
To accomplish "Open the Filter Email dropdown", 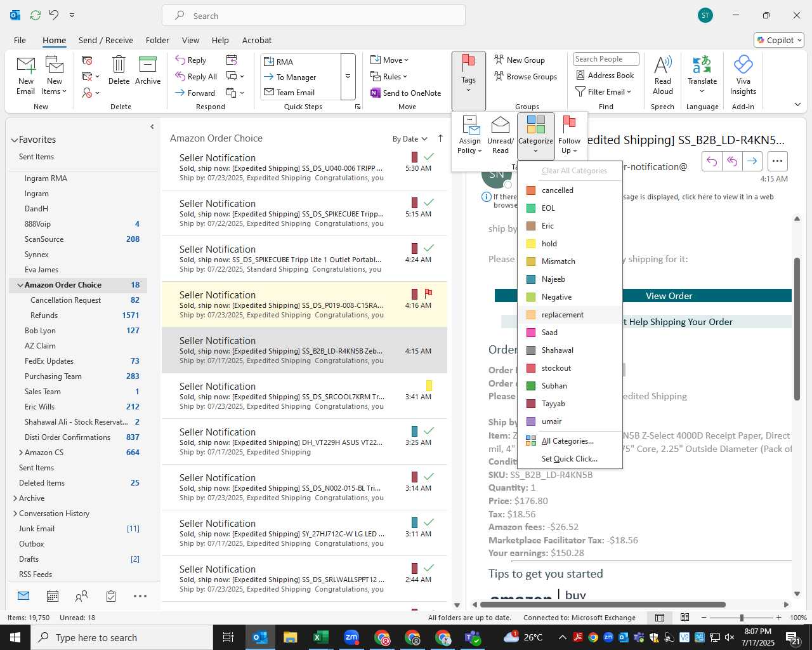I will coord(603,92).
